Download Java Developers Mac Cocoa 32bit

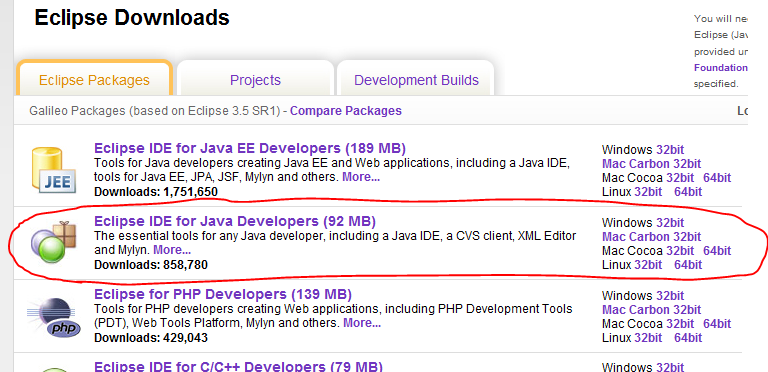click(x=680, y=251)
